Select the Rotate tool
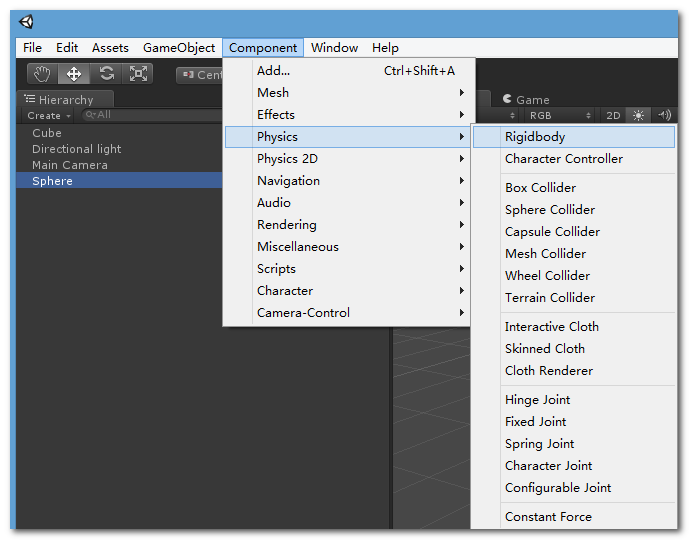This screenshot has width=689, height=540. tap(106, 73)
